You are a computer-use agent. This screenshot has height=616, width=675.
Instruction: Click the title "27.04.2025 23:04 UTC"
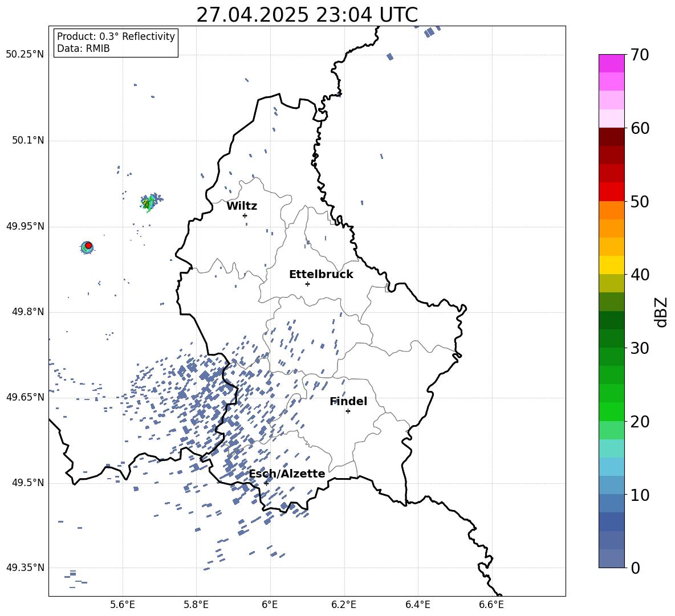point(307,15)
